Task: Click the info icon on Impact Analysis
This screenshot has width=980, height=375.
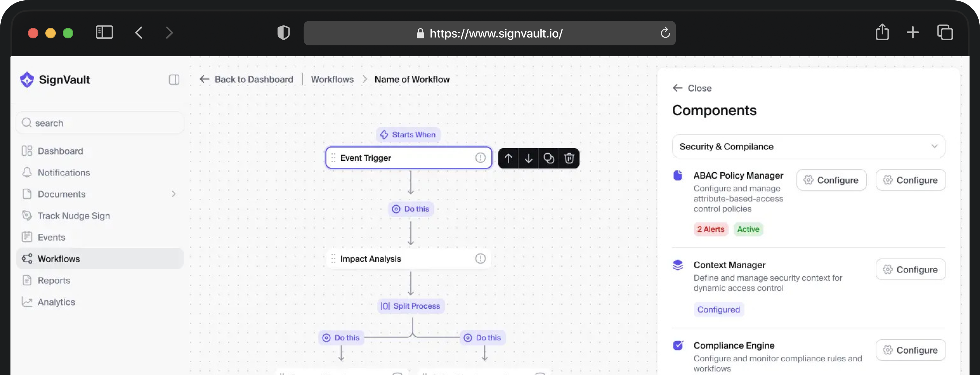Action: [x=480, y=258]
